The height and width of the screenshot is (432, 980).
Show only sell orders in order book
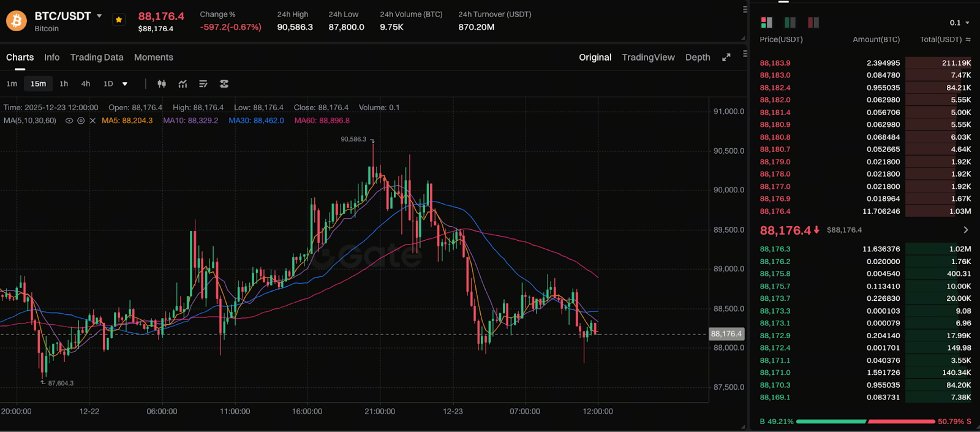(813, 23)
